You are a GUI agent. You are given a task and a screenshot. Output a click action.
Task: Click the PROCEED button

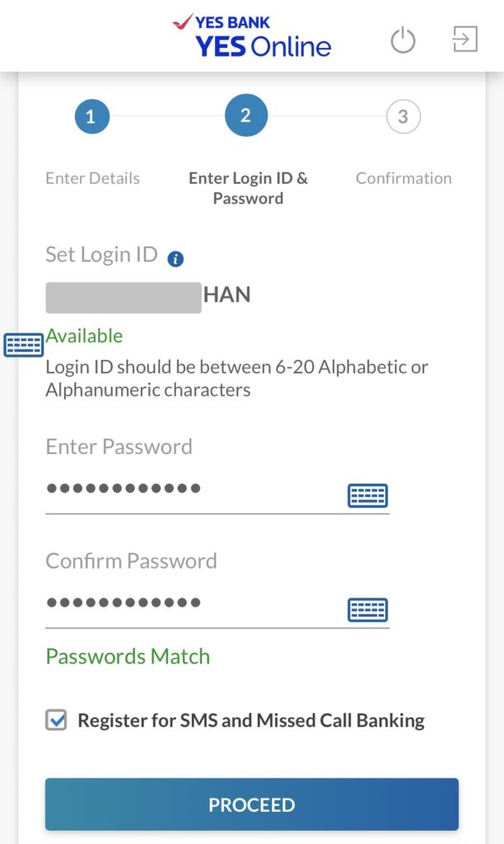click(252, 804)
